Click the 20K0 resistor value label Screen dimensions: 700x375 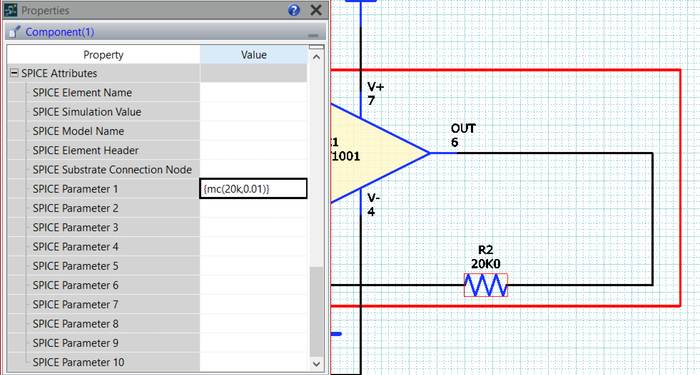click(x=485, y=264)
